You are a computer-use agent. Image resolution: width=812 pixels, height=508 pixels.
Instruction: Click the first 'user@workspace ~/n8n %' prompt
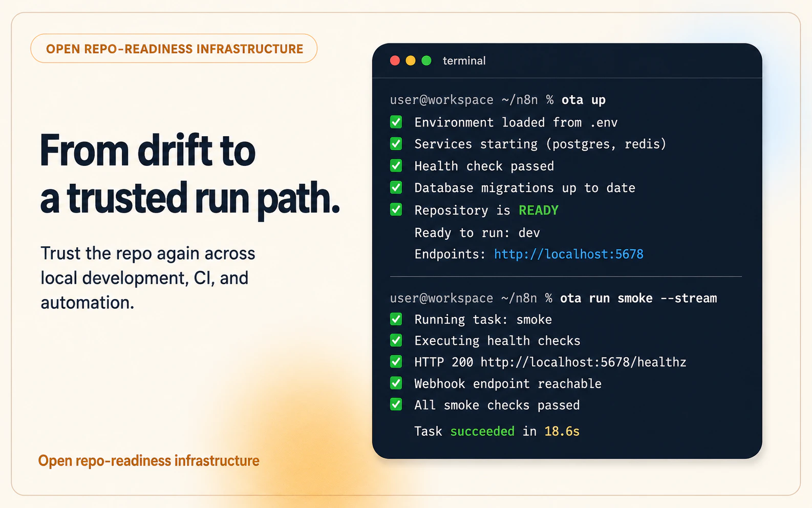[472, 100]
